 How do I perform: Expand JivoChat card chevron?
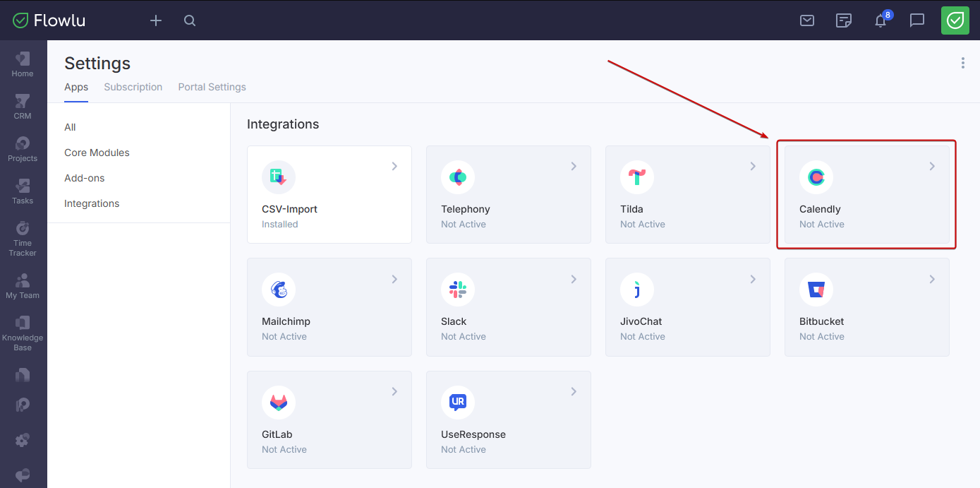753,279
